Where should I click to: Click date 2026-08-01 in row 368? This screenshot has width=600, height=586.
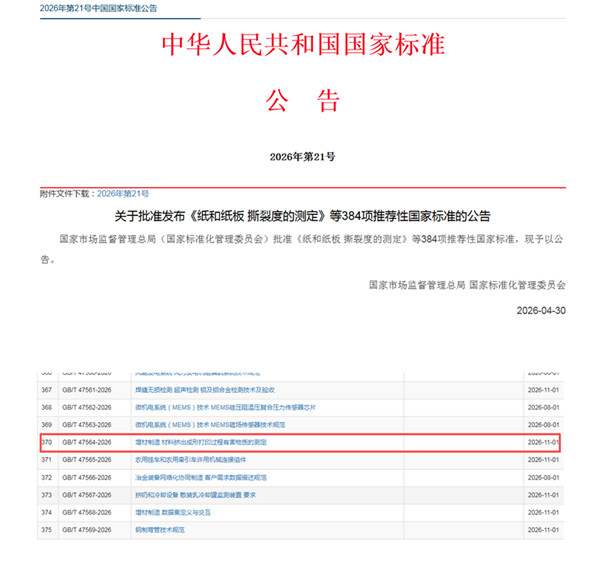pyautogui.click(x=543, y=407)
